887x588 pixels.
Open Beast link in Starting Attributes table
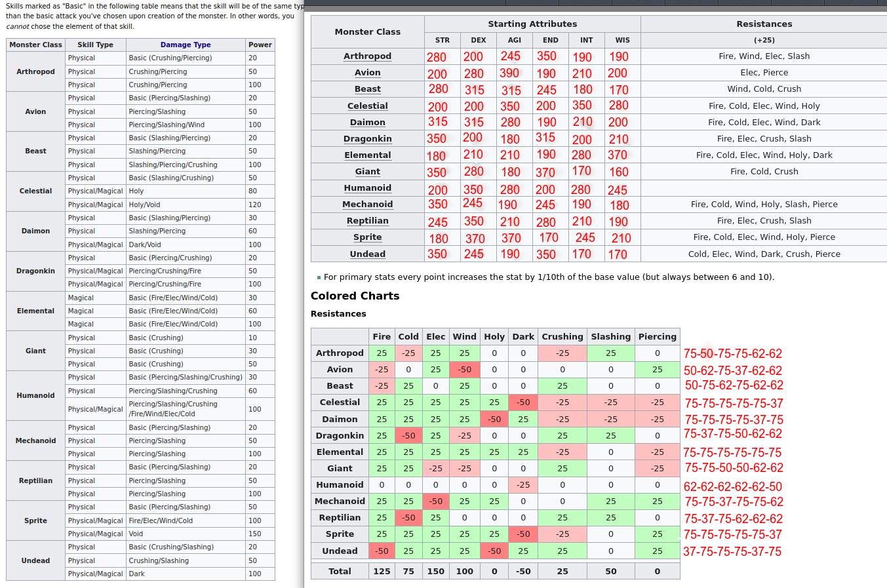click(x=367, y=89)
